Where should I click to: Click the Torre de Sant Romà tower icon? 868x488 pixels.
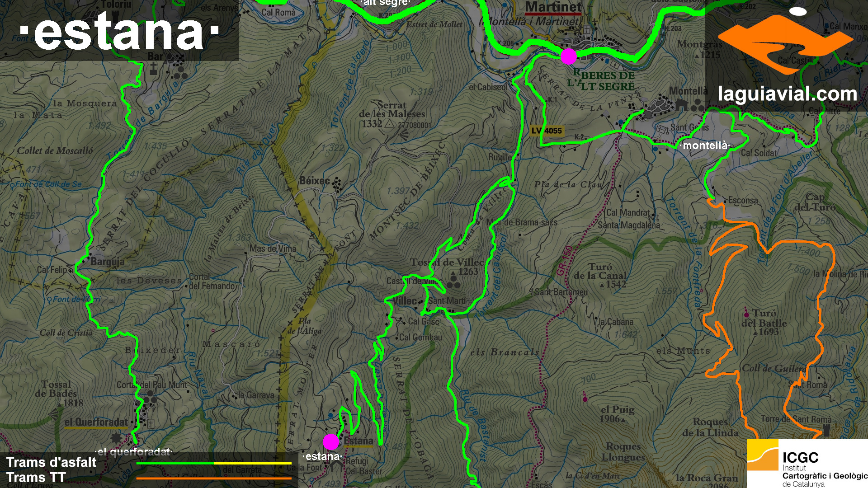point(827,430)
